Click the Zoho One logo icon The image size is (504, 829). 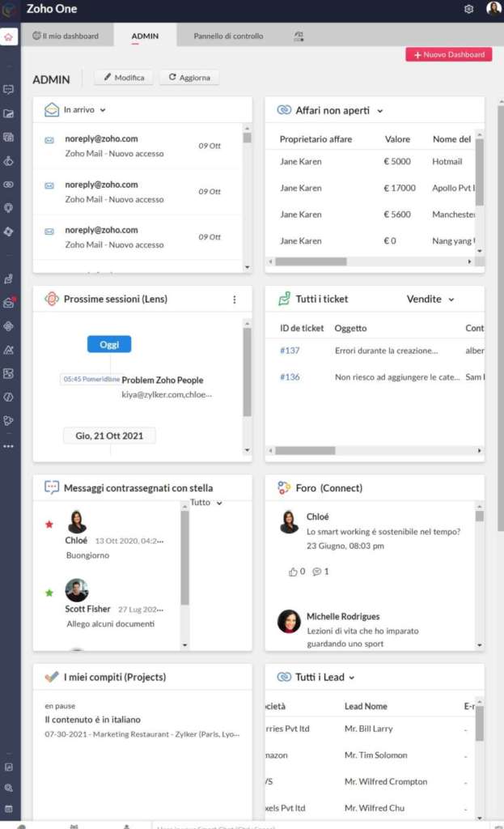point(10,10)
